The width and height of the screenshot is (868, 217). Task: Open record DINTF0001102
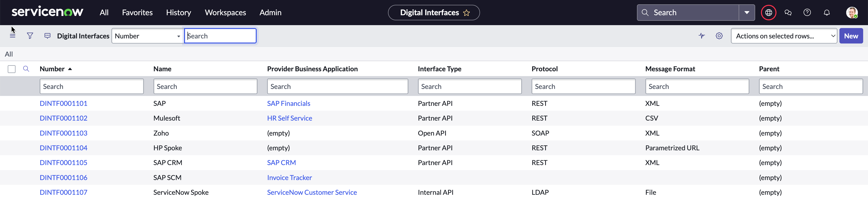pos(63,118)
